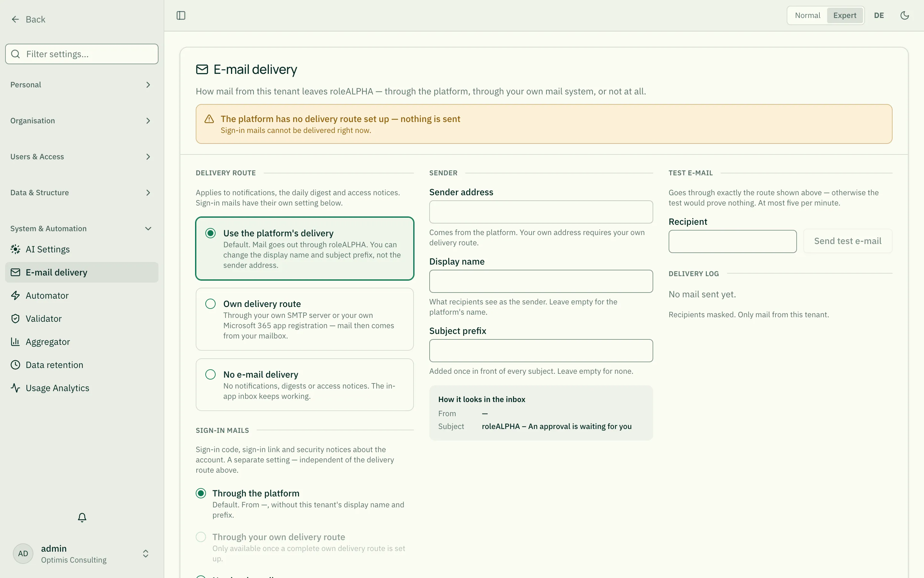Expand the Organisation section
This screenshot has width=924, height=578.
pyautogui.click(x=82, y=121)
